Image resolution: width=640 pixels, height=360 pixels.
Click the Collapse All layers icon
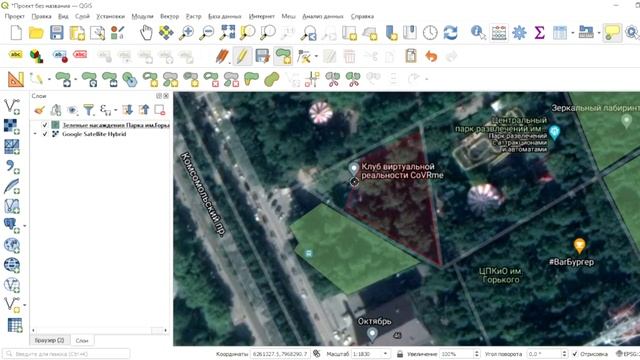144,110
